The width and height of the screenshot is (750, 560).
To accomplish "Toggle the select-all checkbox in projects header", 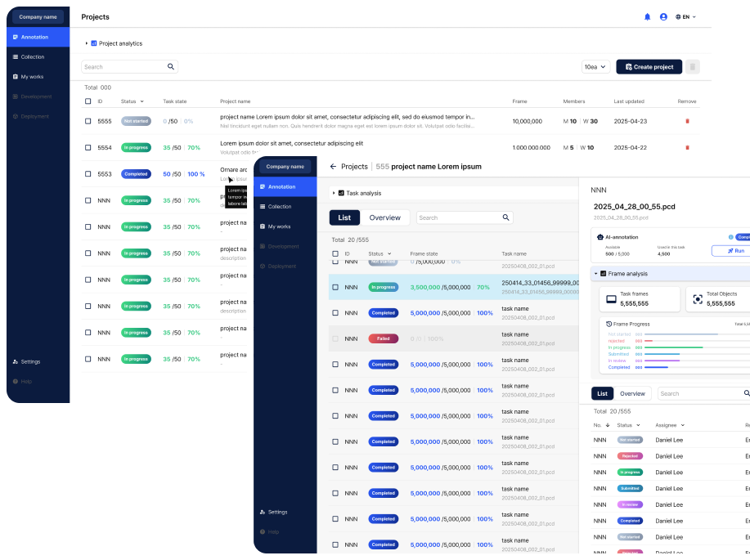I will pyautogui.click(x=88, y=101).
